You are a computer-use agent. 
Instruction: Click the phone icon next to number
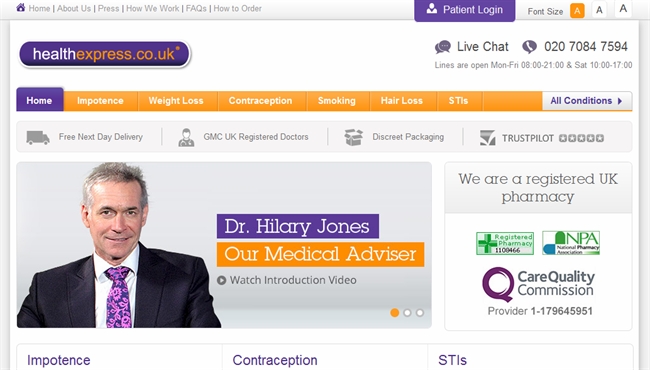pyautogui.click(x=529, y=47)
